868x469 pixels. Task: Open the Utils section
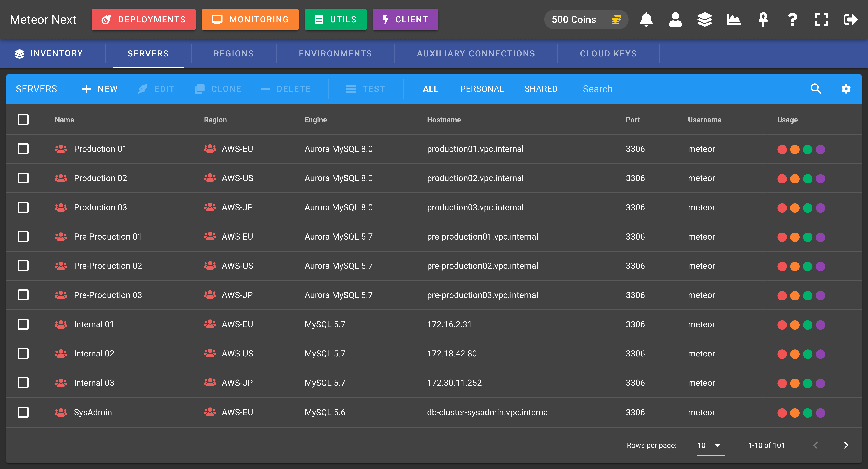tap(336, 19)
